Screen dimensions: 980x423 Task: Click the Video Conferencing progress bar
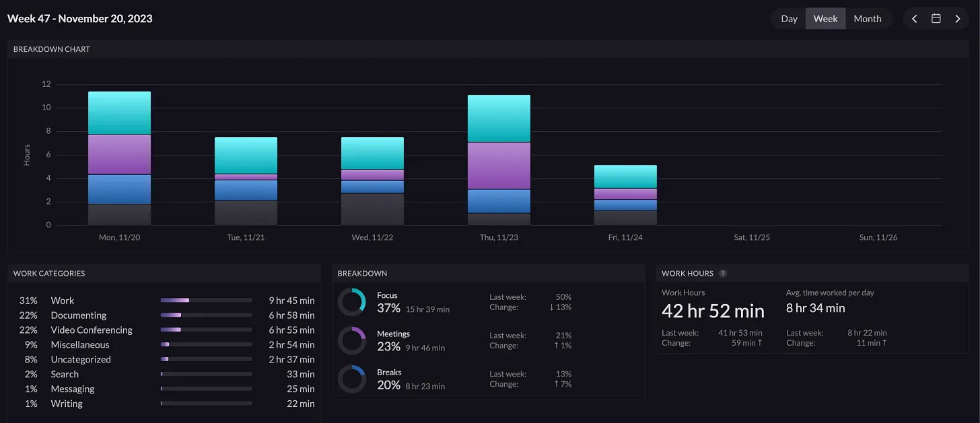[x=206, y=330]
